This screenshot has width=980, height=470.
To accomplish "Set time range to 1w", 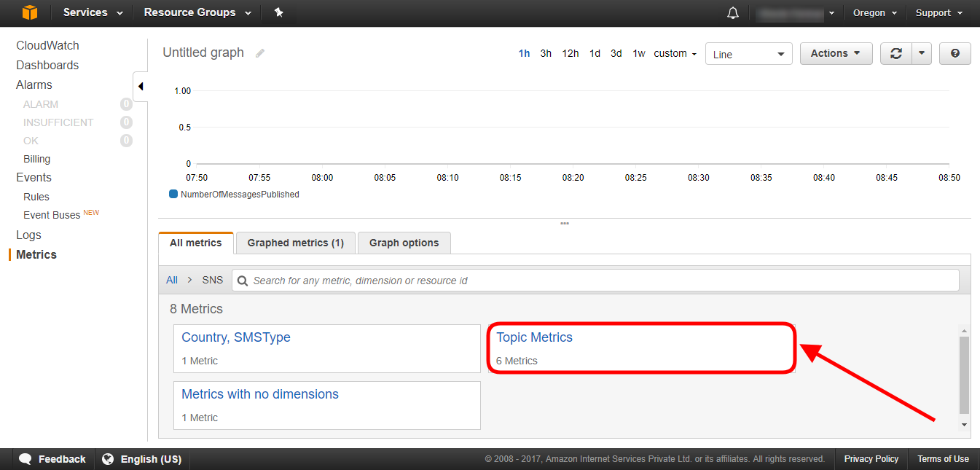I will coord(639,53).
